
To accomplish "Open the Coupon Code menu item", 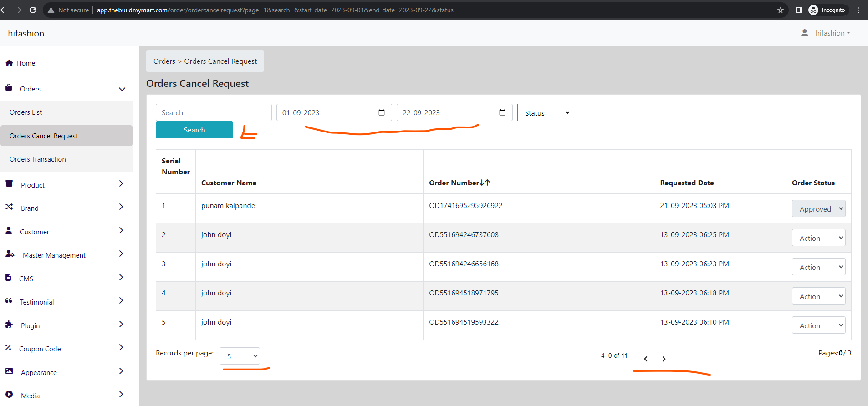I will click(x=40, y=349).
